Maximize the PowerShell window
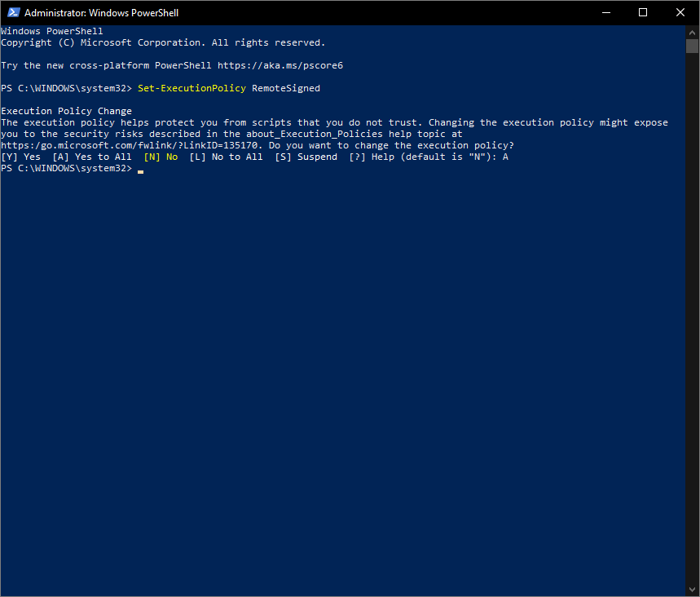This screenshot has height=597, width=700. tap(643, 12)
